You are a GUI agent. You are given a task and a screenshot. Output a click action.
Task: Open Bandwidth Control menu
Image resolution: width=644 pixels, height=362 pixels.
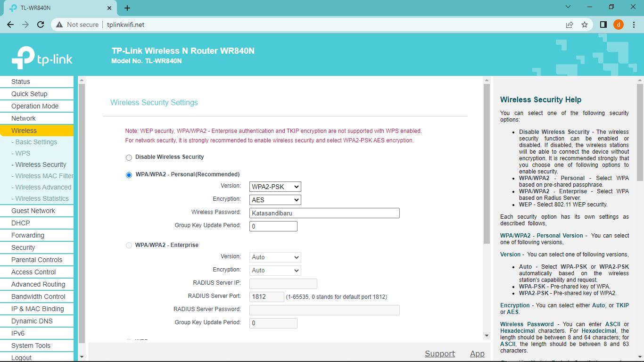tap(37, 296)
